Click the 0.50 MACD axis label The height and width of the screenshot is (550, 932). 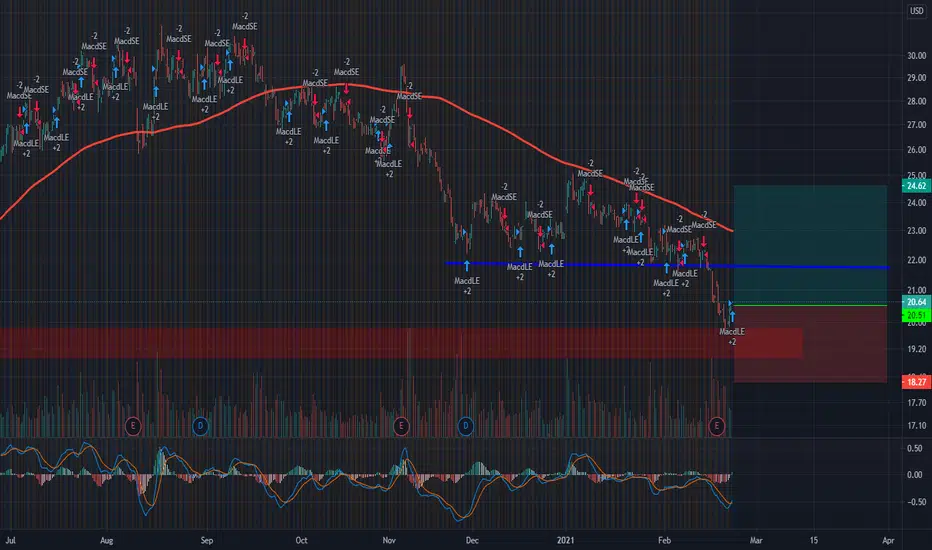click(915, 448)
